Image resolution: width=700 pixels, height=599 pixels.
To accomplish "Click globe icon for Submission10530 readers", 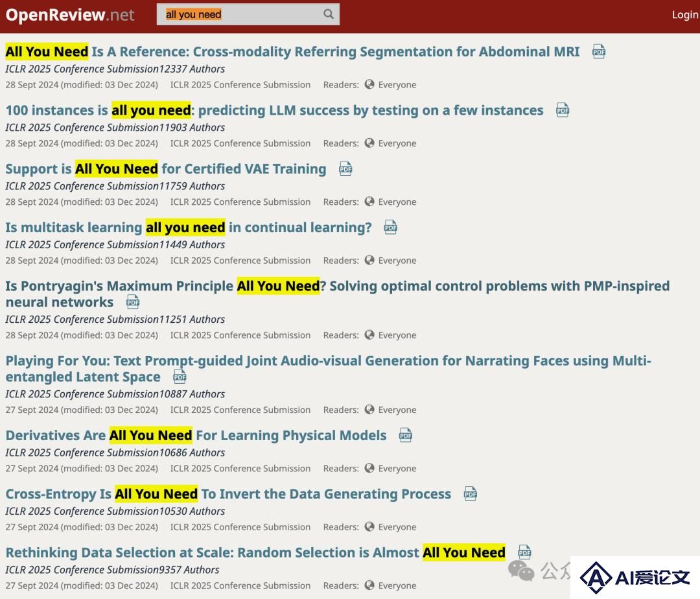I will [x=369, y=526].
